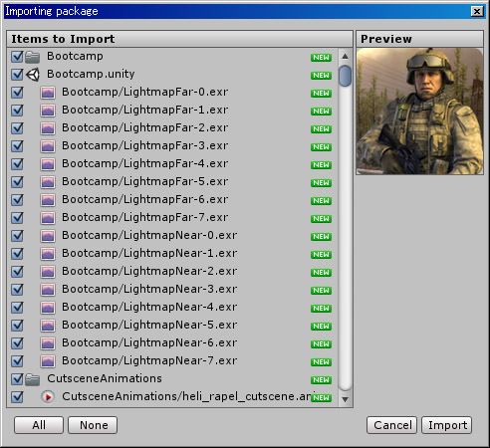Click the vertical scrollbar thumb
The width and height of the screenshot is (490, 448).
(345, 76)
